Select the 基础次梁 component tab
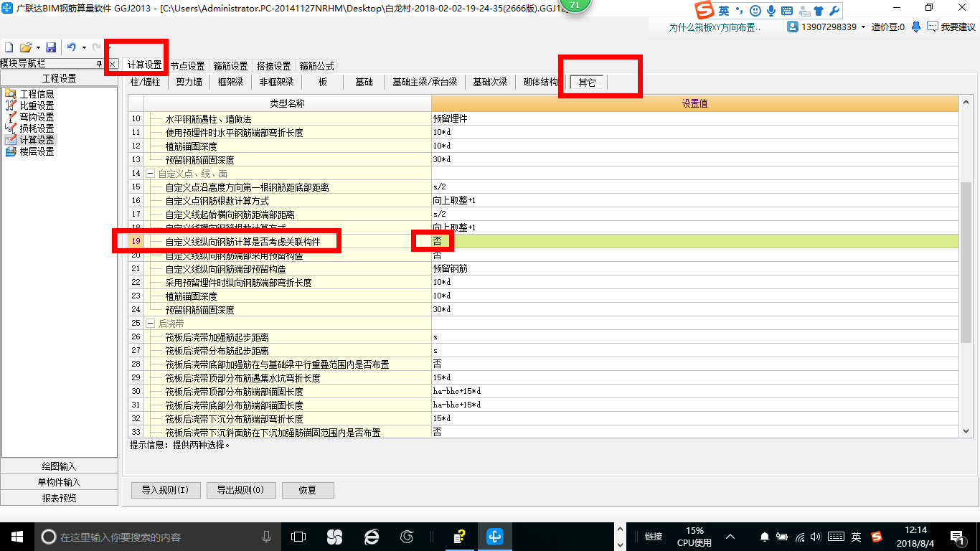The width and height of the screenshot is (980, 551). point(490,82)
